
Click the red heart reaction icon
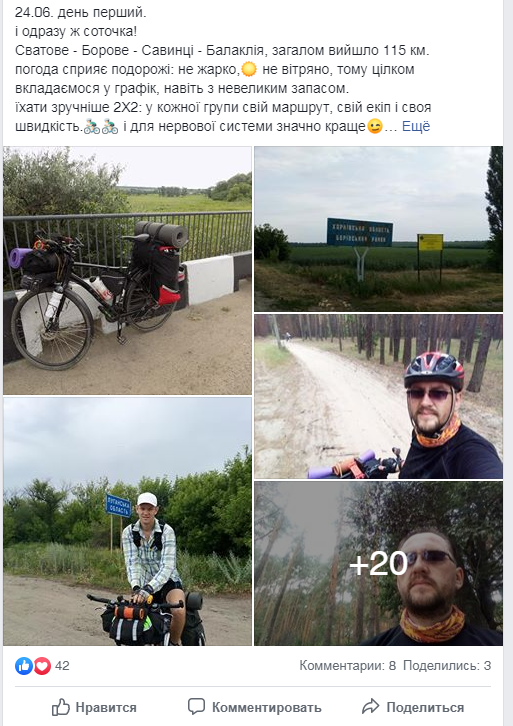click(42, 666)
